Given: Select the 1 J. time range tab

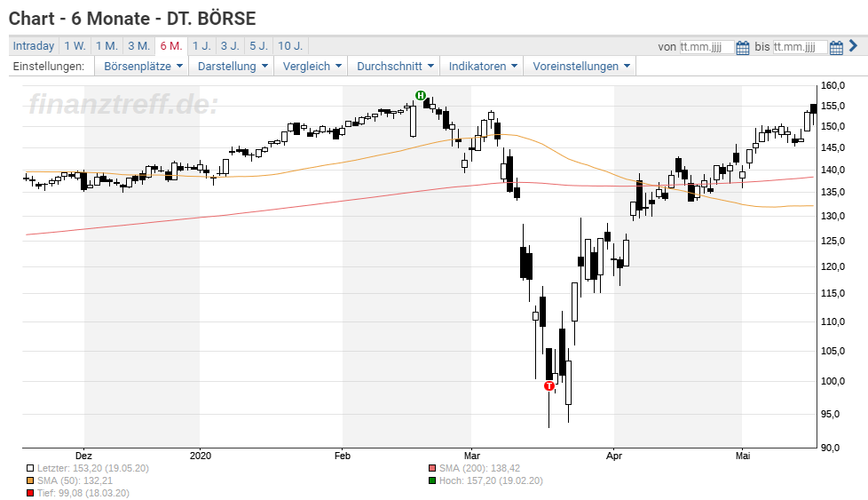Looking at the screenshot, I should coord(201,46).
